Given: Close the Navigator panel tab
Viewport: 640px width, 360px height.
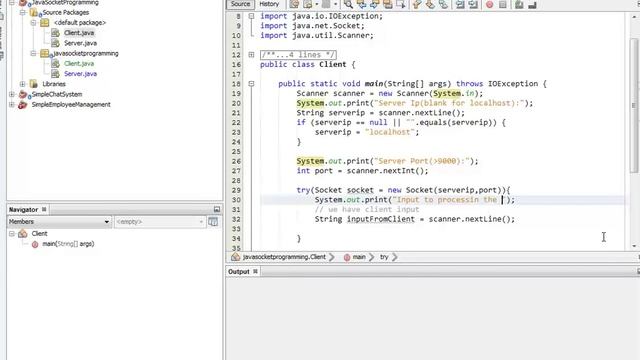Looking at the screenshot, I should [x=44, y=209].
